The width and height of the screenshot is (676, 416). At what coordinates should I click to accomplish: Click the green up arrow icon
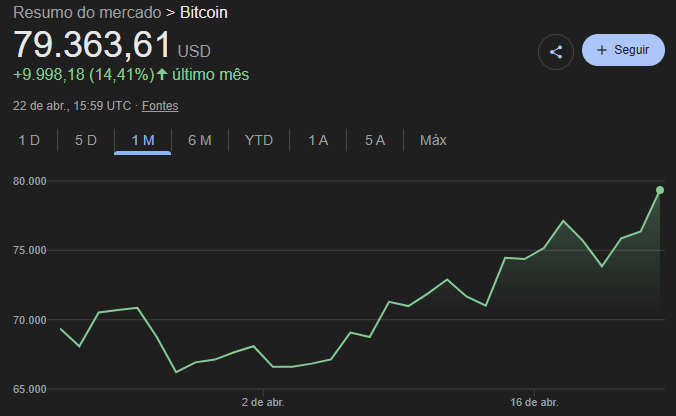162,75
